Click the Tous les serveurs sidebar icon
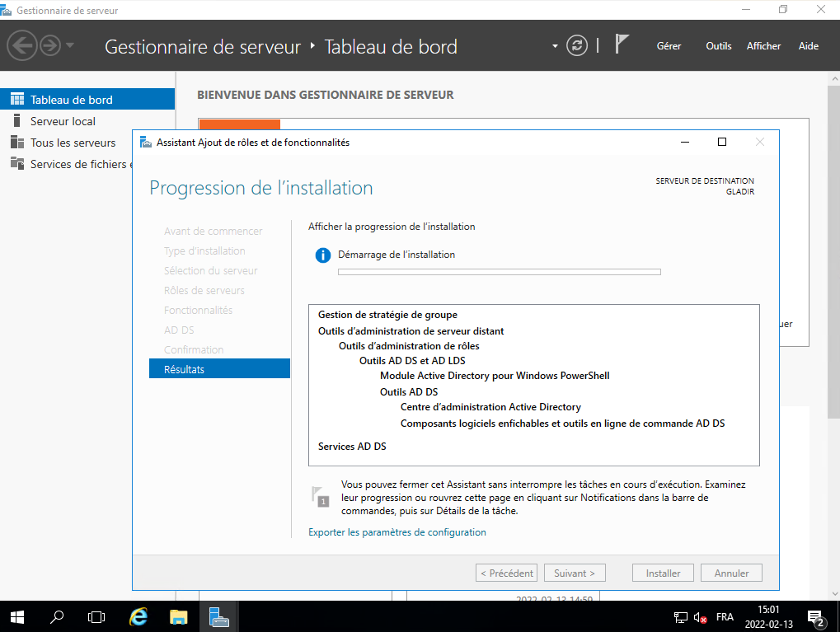Screen dimensions: 840x632 click(17, 142)
